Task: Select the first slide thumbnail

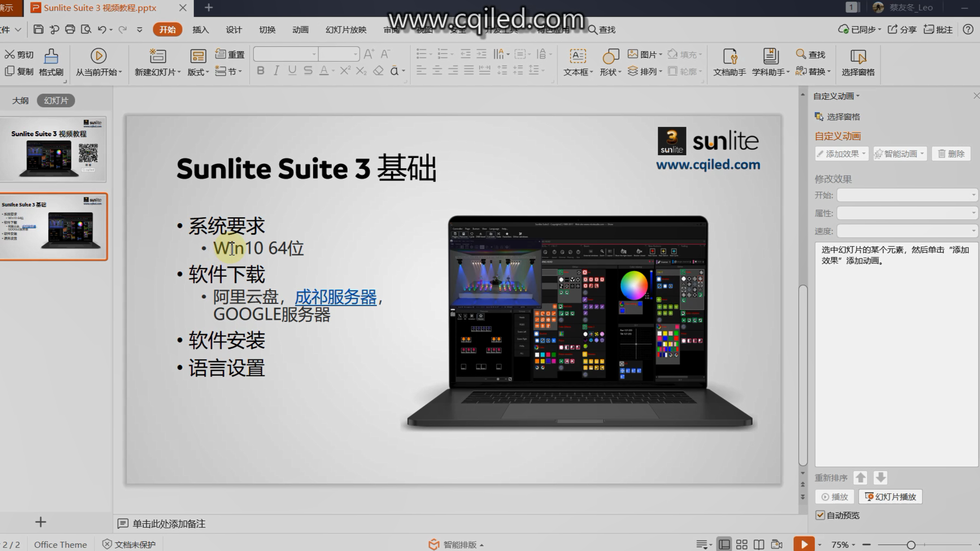Action: pyautogui.click(x=53, y=149)
